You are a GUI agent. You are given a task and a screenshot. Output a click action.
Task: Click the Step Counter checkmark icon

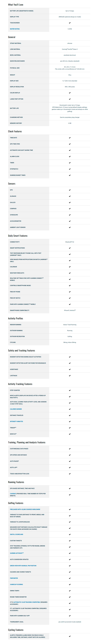(70, 390)
